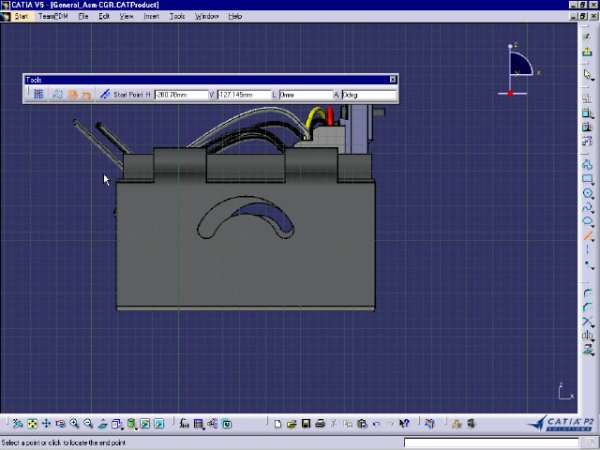This screenshot has width=600, height=450.
Task: Click the Tools toolbar title bar
Action: pyautogui.click(x=207, y=79)
